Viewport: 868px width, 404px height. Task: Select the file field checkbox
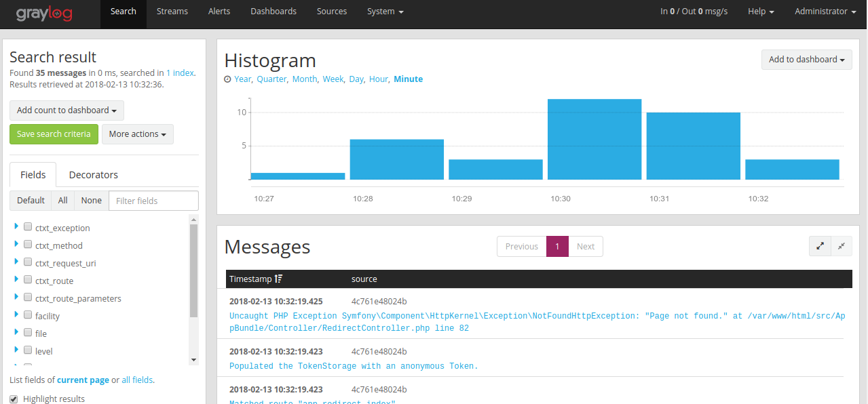pyautogui.click(x=28, y=331)
